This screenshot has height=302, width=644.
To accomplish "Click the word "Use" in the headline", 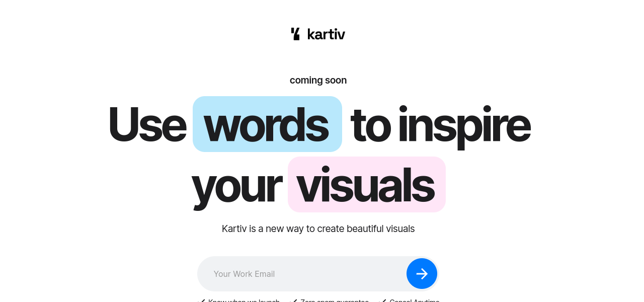I will point(147,124).
